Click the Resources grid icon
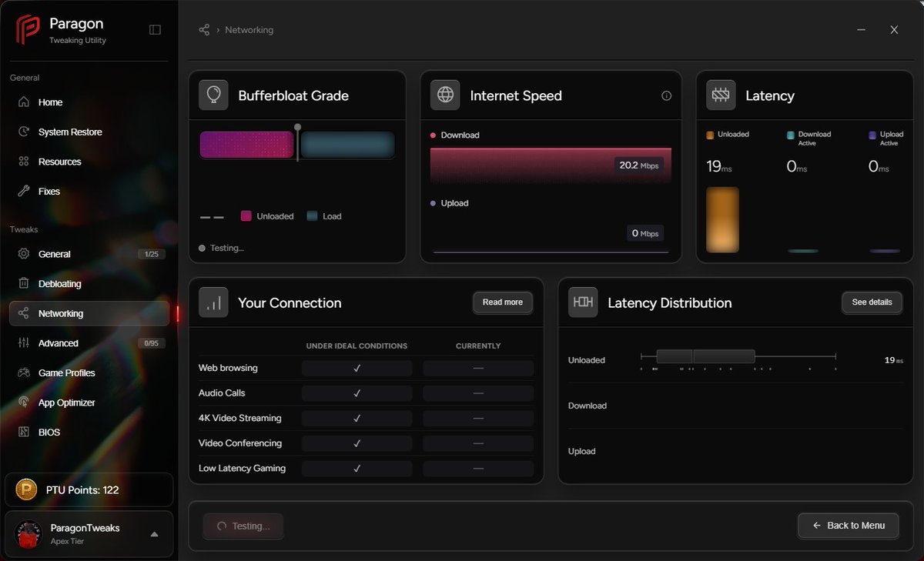The height and width of the screenshot is (561, 924). 24,162
